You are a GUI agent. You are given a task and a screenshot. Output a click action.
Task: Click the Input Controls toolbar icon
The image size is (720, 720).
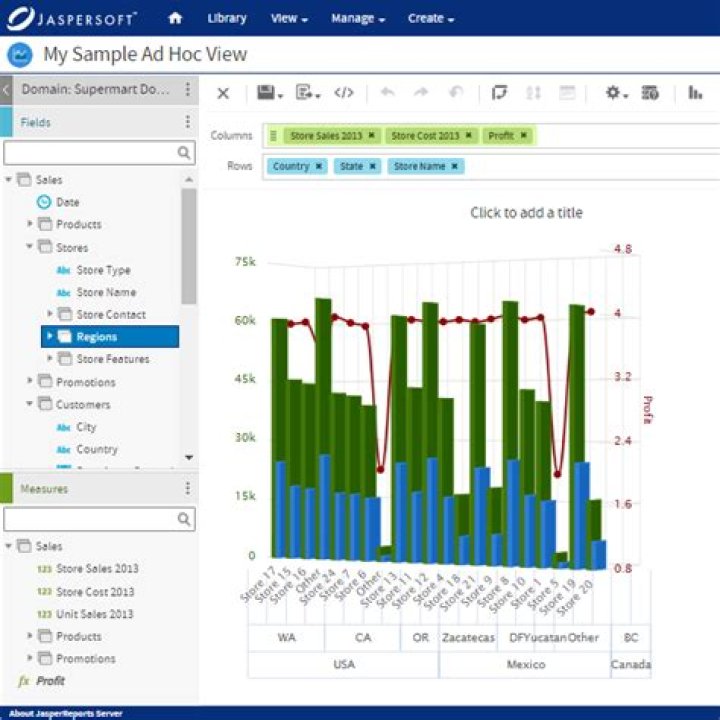click(567, 93)
